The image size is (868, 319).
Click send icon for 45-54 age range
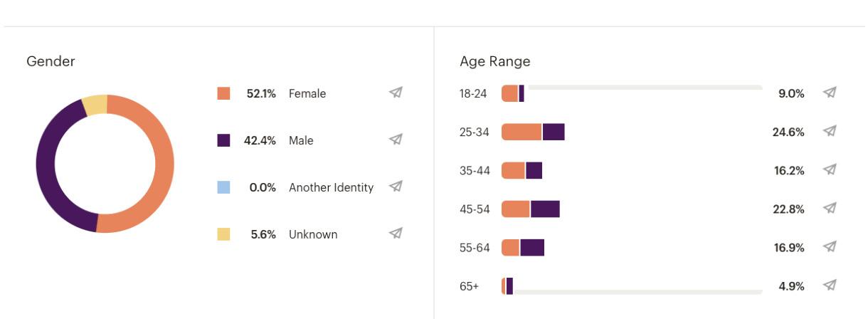(829, 209)
